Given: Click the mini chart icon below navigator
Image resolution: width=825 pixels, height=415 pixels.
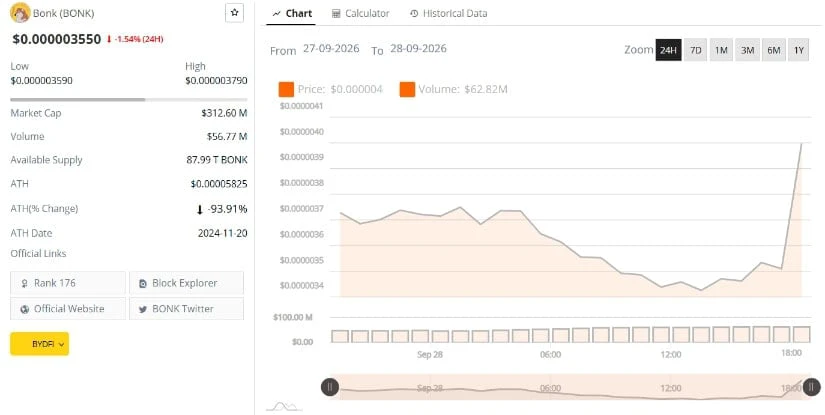Looking at the screenshot, I should [284, 406].
